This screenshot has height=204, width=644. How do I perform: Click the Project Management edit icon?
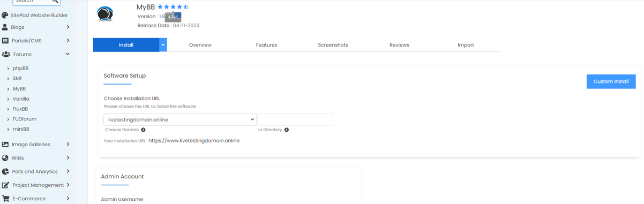5,185
